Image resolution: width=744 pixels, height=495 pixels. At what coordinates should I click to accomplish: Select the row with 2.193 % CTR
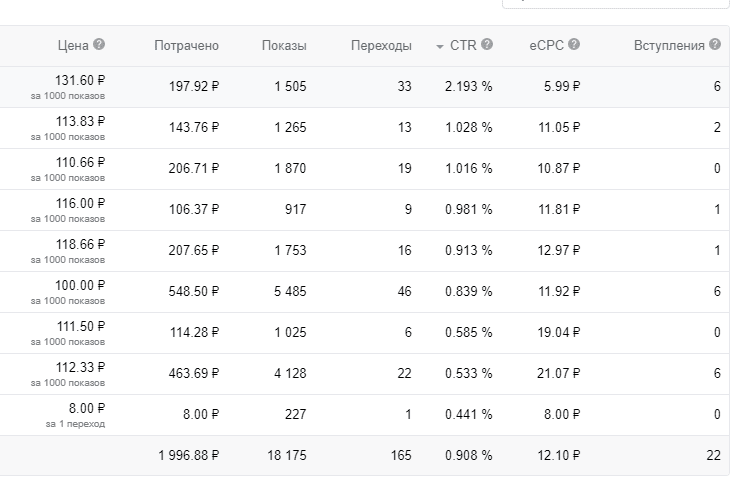pos(364,87)
